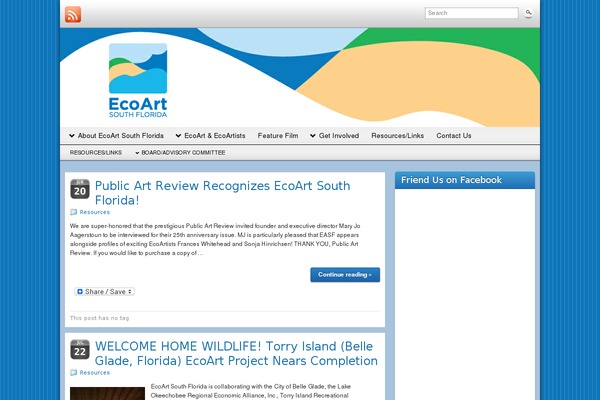Open WELCOME HOME WILDLIFE post title

(236, 353)
